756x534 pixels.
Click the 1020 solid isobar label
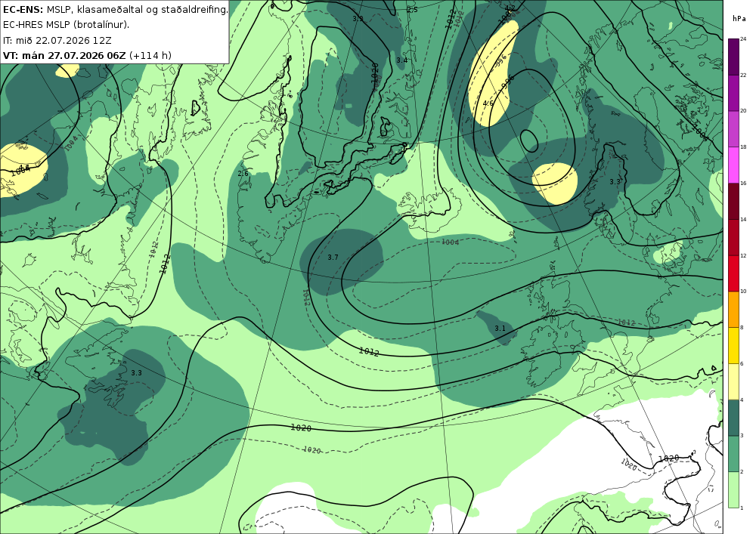[301, 428]
